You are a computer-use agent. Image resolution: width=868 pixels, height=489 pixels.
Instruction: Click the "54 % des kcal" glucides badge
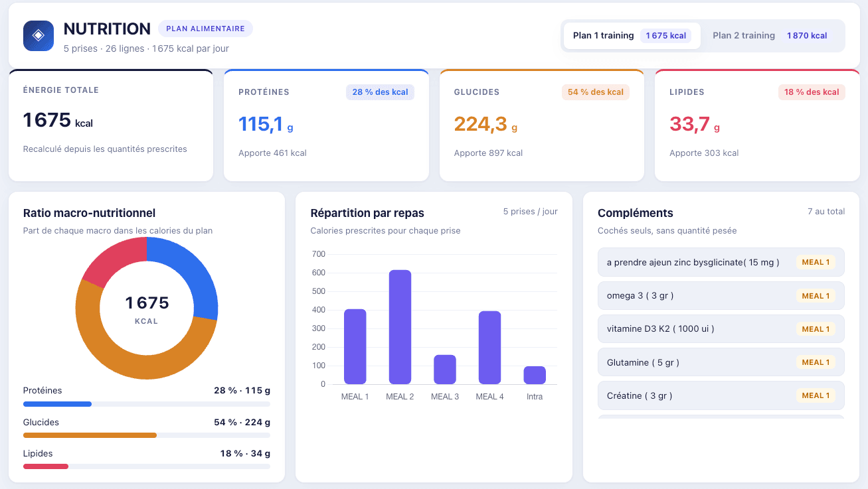[596, 92]
